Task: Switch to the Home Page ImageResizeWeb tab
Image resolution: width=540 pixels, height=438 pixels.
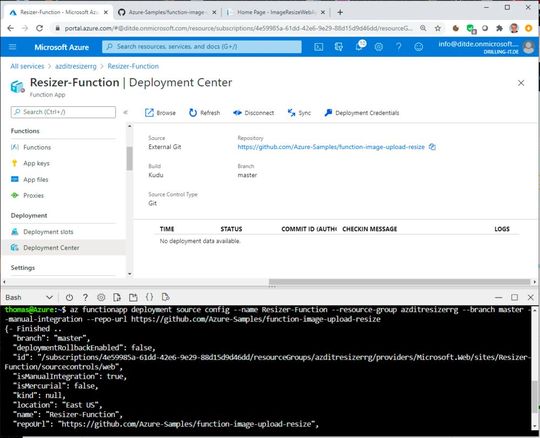Action: (x=276, y=12)
